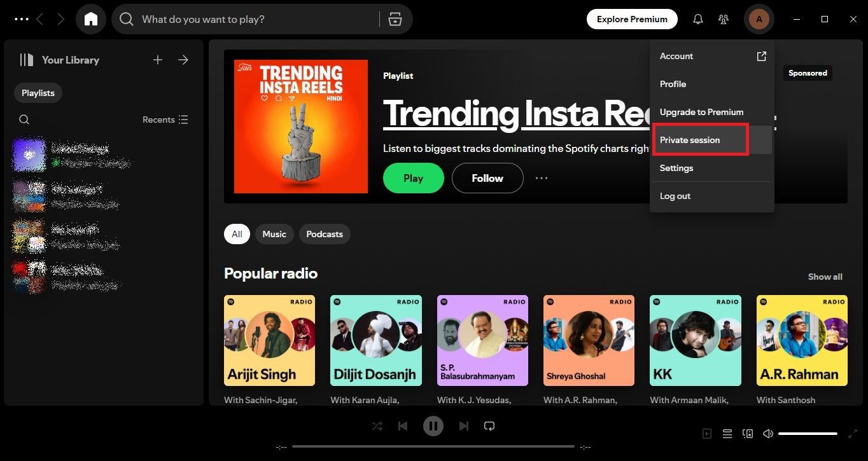Open the Arijit Singh radio card
The image size is (868, 461).
click(x=269, y=340)
